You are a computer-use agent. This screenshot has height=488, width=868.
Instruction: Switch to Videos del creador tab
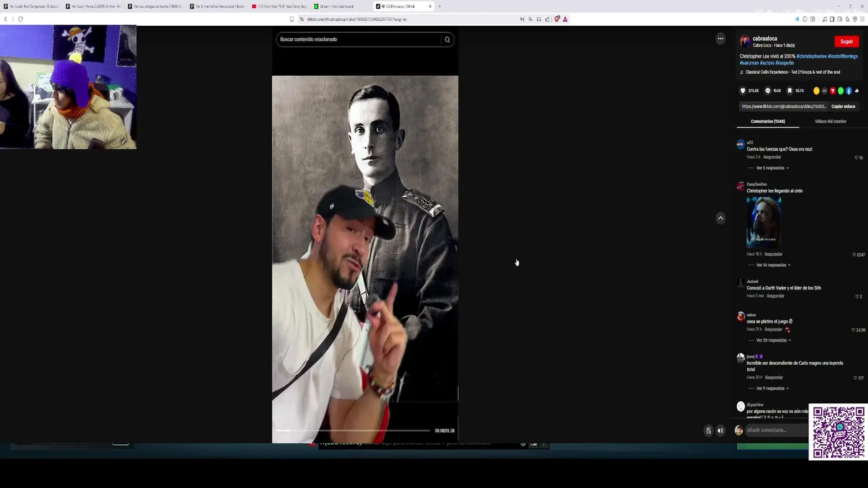click(x=830, y=121)
